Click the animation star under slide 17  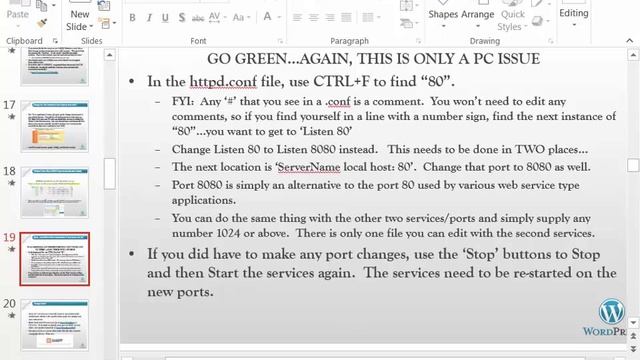click(11, 117)
